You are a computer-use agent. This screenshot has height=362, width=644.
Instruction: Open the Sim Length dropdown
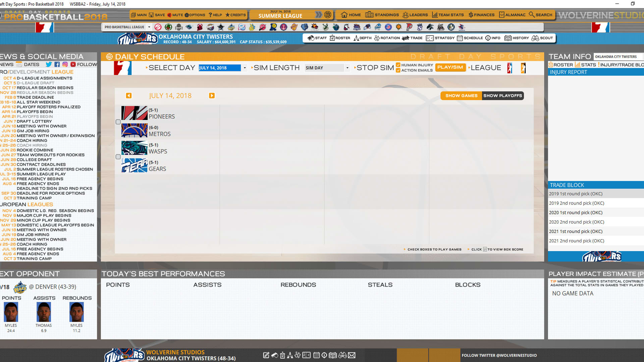click(347, 68)
